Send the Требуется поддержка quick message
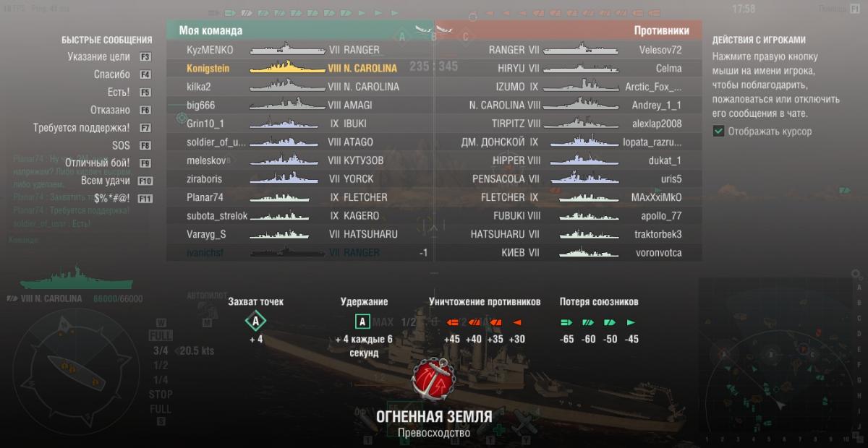Viewport: 868px width, 448px height. (82, 128)
